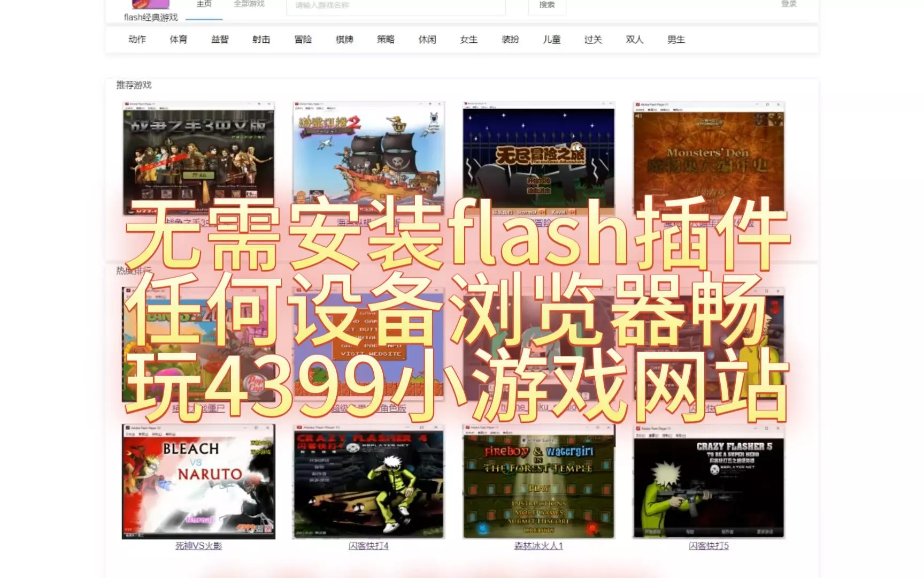The image size is (924, 578).
Task: Browse the 冒险 category
Action: click(x=303, y=39)
